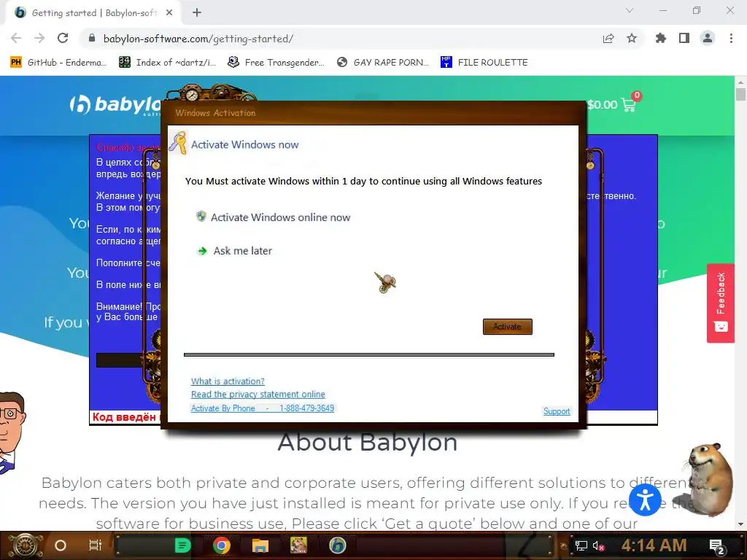Click the Activate button

pos(508,327)
